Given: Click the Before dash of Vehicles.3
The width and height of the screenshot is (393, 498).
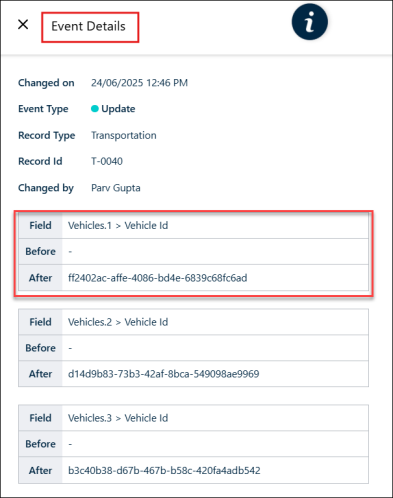Looking at the screenshot, I should [x=70, y=444].
